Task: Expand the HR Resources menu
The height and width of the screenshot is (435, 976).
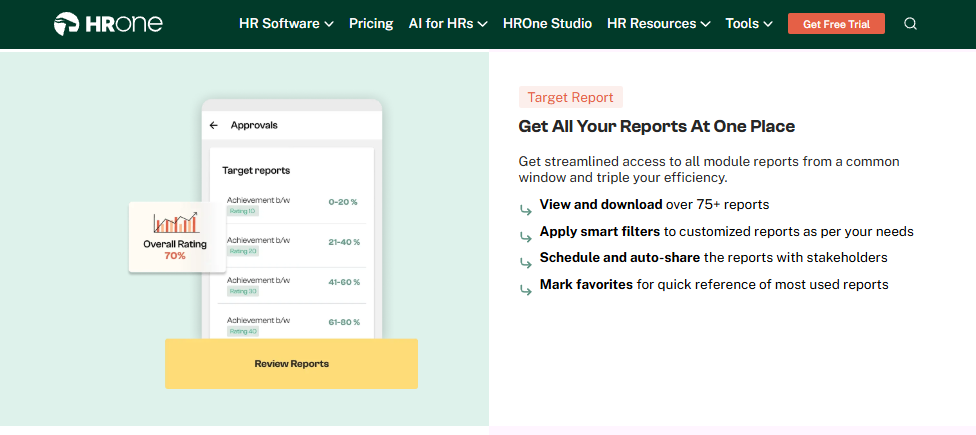Action: click(659, 24)
